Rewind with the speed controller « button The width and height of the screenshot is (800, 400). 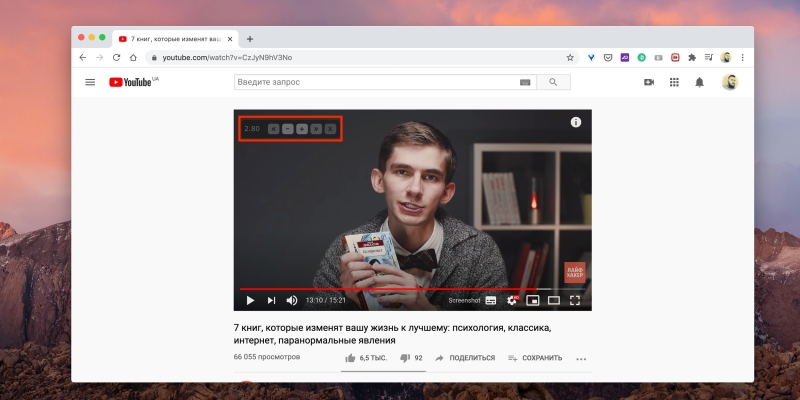(x=274, y=129)
